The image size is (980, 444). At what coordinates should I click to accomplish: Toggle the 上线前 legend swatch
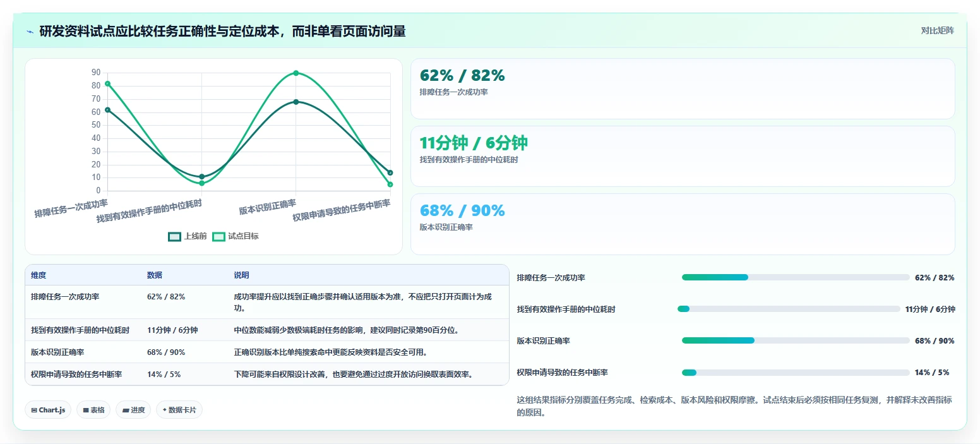pyautogui.click(x=174, y=236)
